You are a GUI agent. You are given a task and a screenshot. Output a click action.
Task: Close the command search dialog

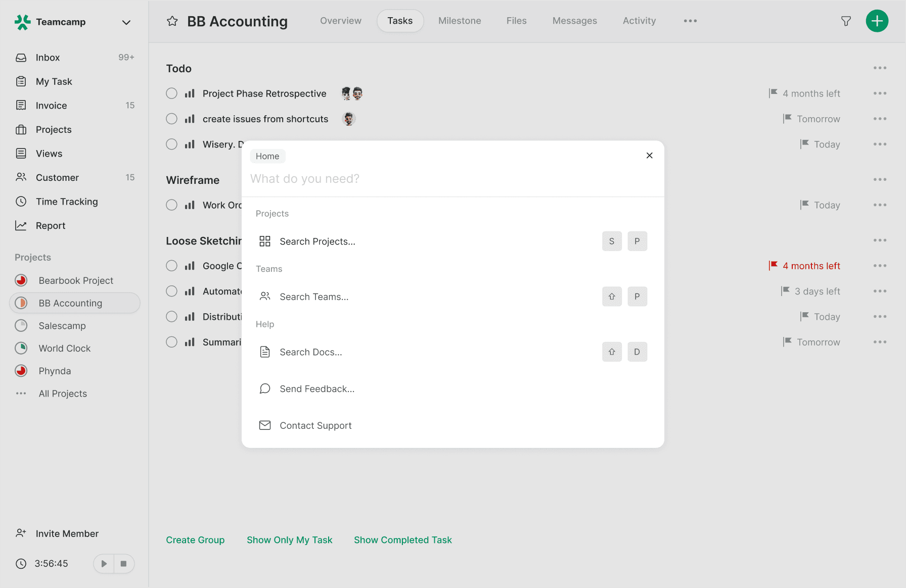click(649, 156)
